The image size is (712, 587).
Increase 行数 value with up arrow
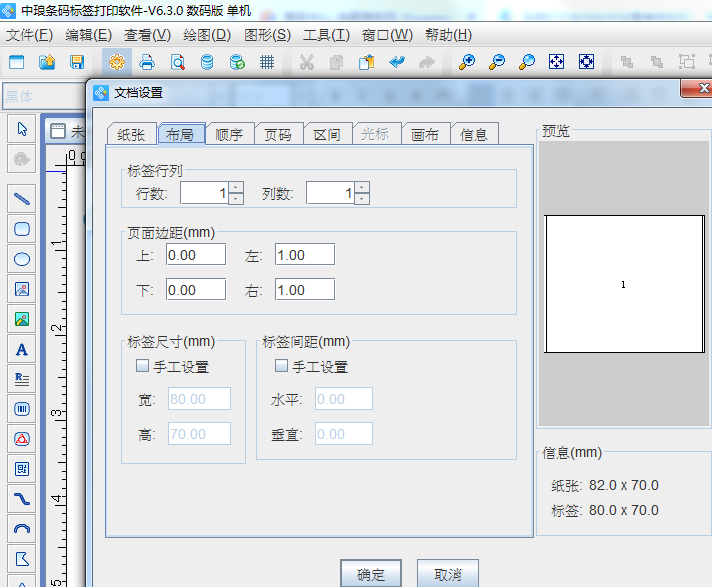(235, 187)
